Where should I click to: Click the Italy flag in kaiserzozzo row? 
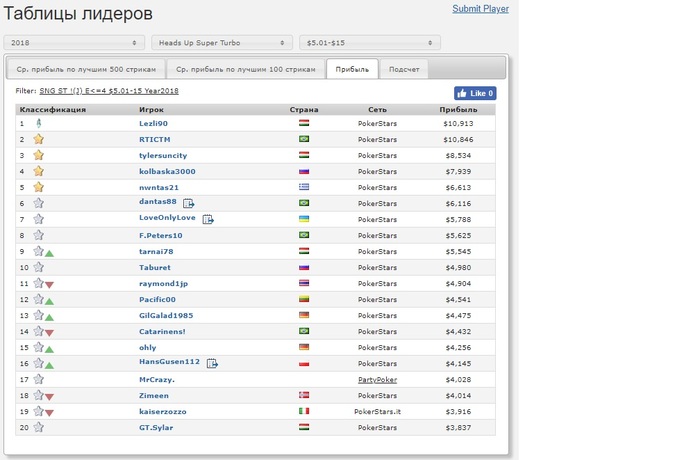(304, 411)
